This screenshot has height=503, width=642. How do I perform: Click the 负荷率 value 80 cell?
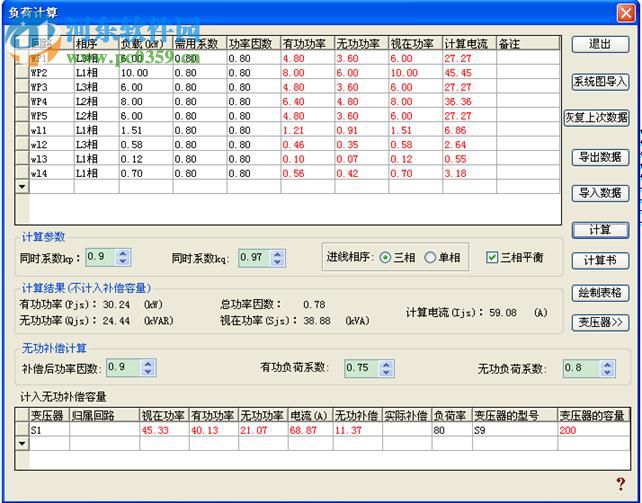pos(452,430)
